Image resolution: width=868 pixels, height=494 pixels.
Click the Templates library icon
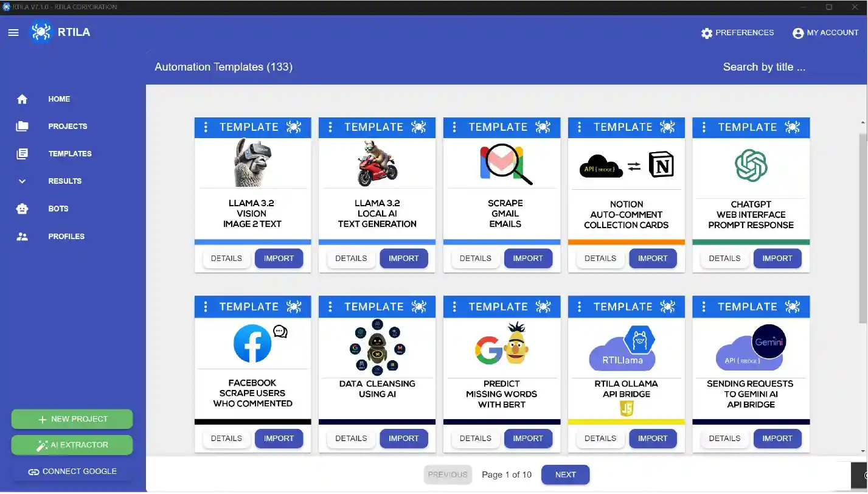[23, 154]
